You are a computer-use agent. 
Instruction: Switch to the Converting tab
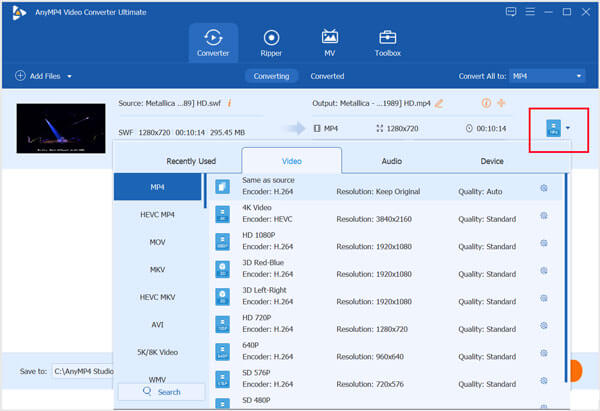click(x=271, y=76)
